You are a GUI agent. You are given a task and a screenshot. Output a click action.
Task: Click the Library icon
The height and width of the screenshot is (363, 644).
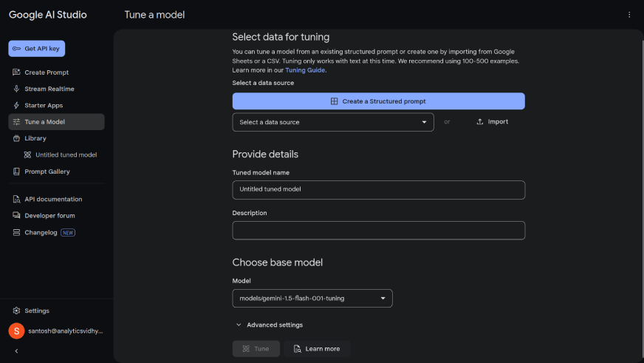[16, 138]
